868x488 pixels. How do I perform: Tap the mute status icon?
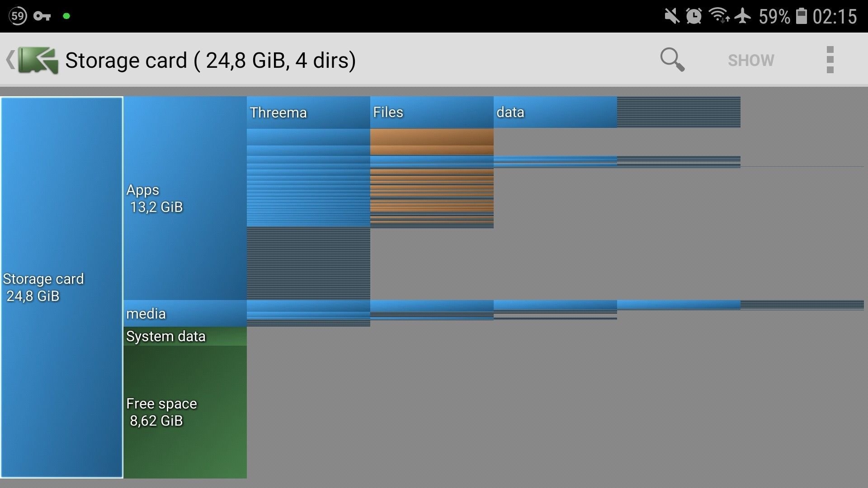coord(672,16)
